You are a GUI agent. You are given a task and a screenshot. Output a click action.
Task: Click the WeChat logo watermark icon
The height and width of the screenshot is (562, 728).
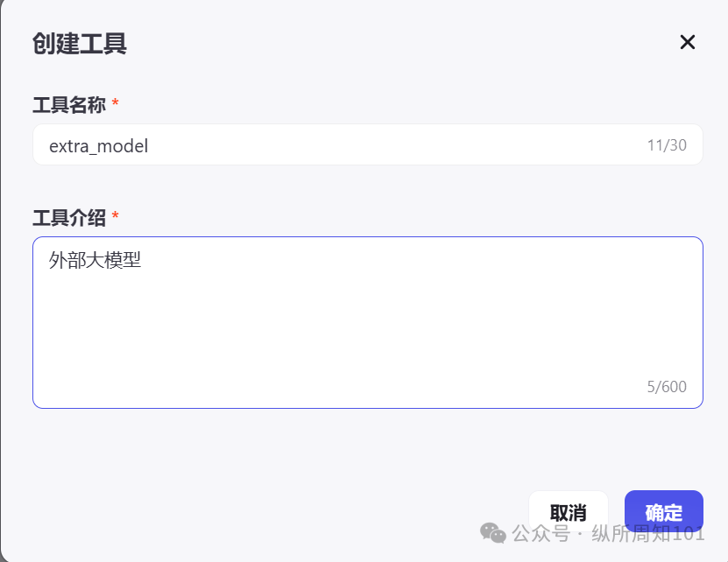[493, 533]
